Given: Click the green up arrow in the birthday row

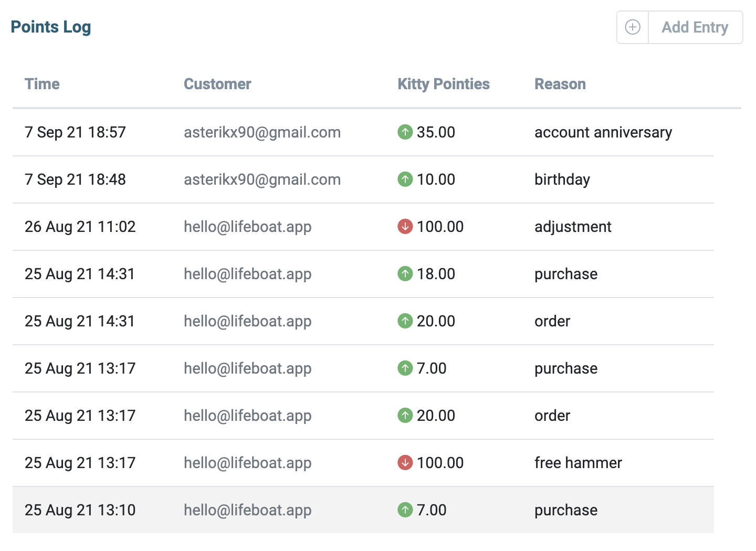Looking at the screenshot, I should click(405, 179).
